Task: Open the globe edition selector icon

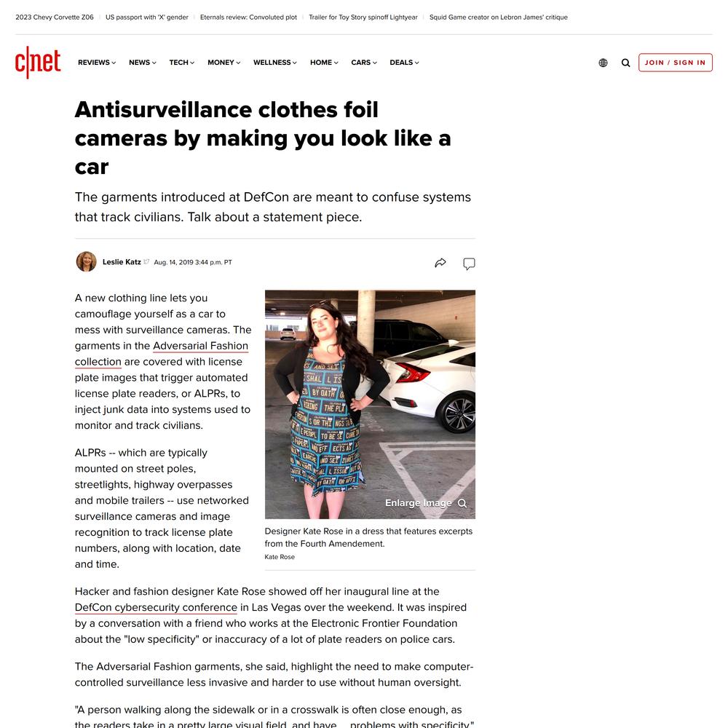Action: point(603,63)
